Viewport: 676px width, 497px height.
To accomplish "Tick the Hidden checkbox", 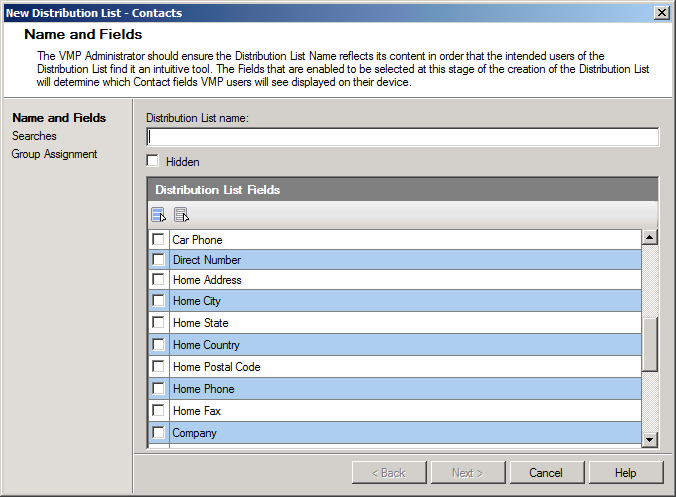I will tap(153, 161).
